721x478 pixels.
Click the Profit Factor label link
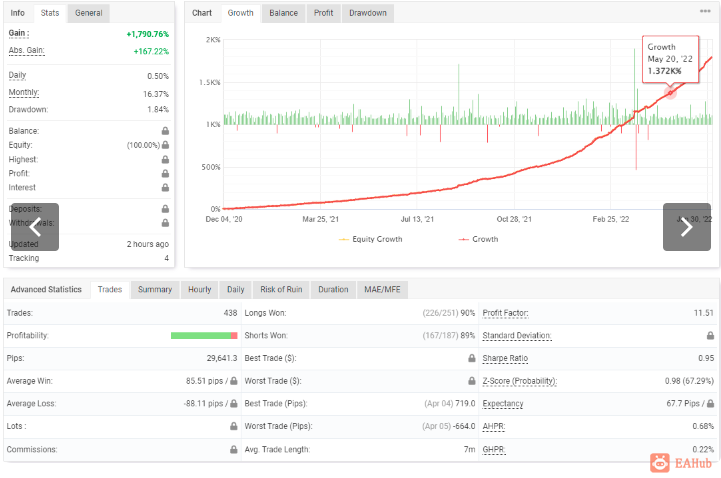click(505, 313)
